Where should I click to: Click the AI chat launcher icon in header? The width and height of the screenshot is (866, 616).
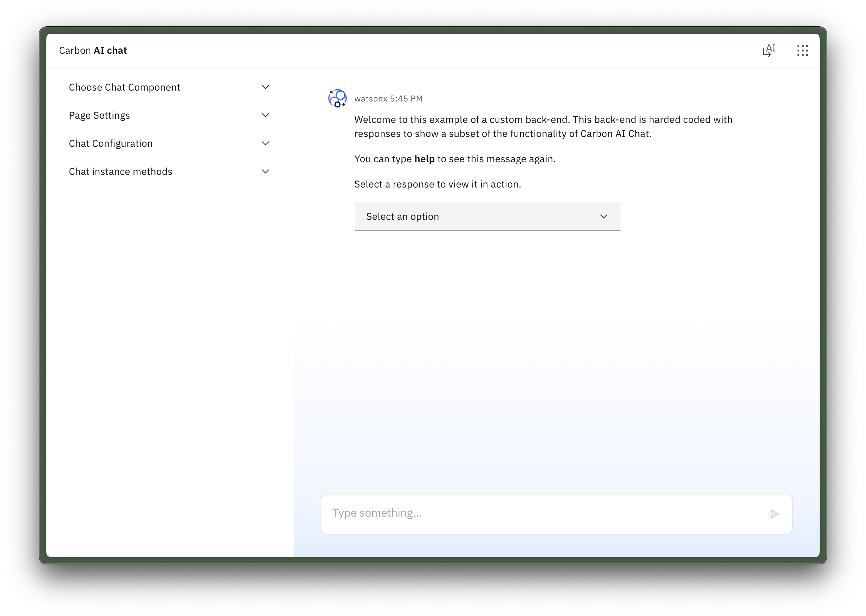point(768,51)
